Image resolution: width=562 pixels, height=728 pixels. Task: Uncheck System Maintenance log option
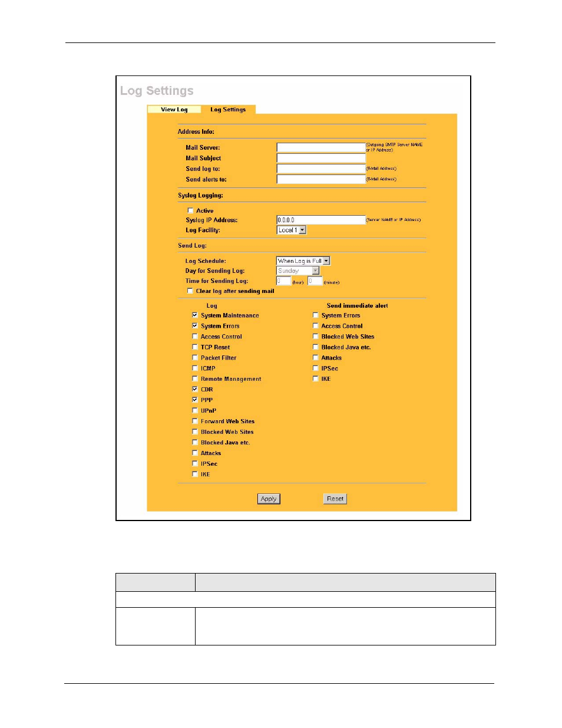tap(195, 315)
